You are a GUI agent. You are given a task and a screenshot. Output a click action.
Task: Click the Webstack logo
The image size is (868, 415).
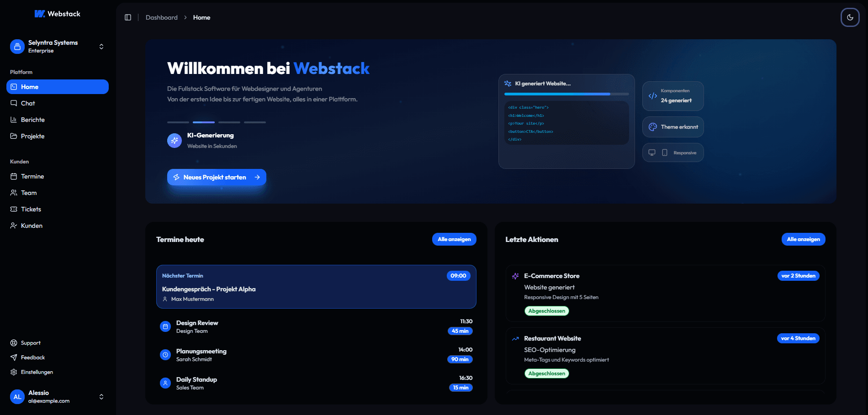[x=58, y=14]
